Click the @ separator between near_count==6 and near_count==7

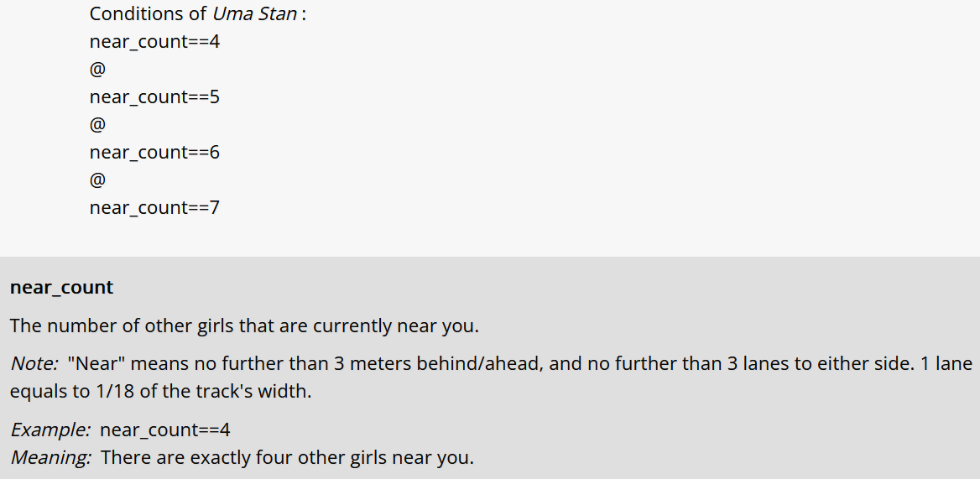97,180
